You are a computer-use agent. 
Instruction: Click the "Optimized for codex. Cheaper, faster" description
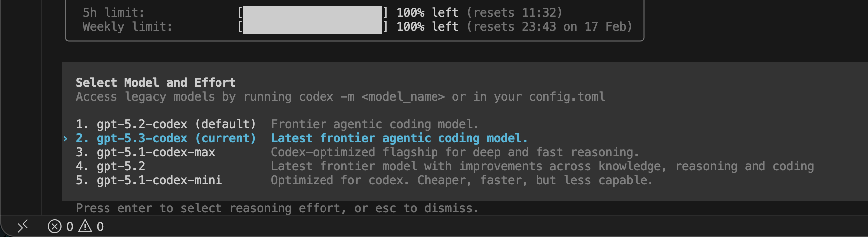461,180
